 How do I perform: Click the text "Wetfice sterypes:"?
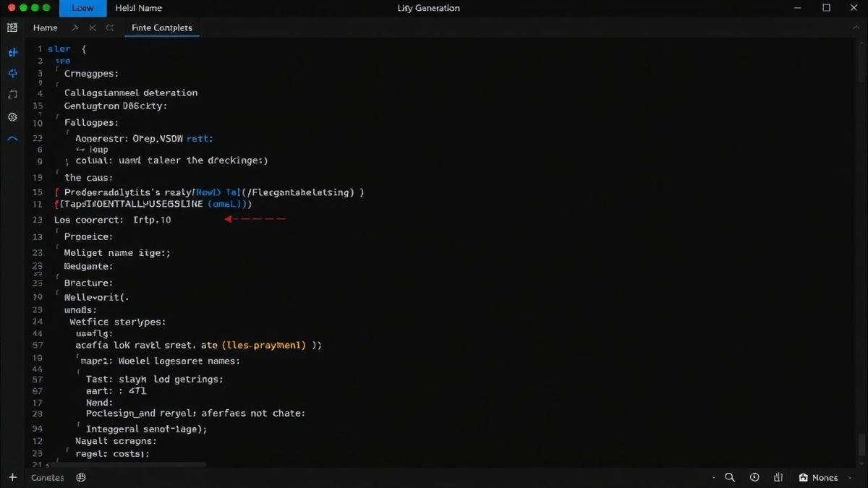click(118, 322)
